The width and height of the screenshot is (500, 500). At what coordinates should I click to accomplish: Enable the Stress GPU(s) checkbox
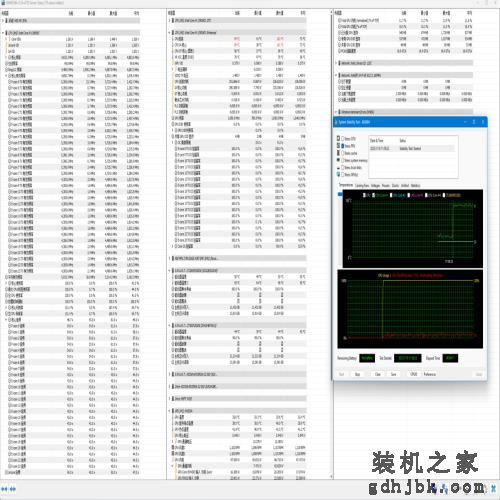coord(343,174)
